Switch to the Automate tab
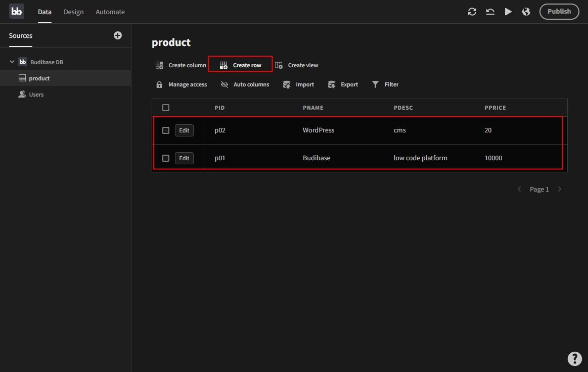The image size is (588, 372). pyautogui.click(x=110, y=12)
